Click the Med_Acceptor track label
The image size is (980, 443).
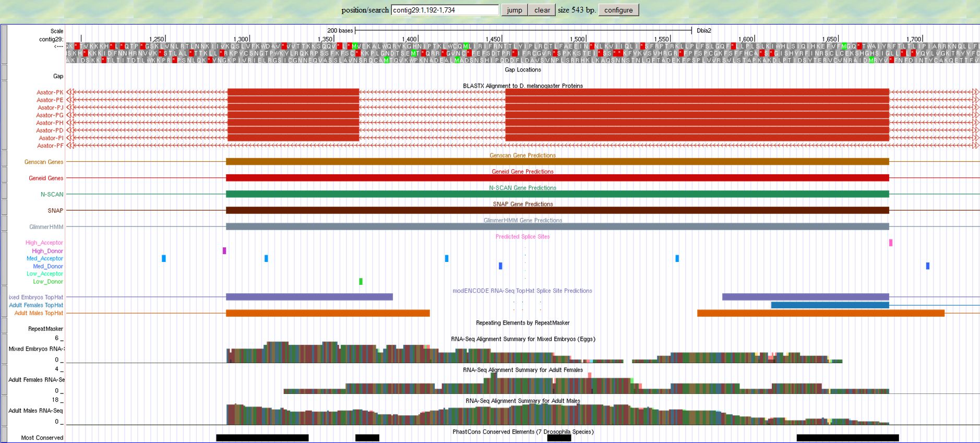click(x=45, y=258)
